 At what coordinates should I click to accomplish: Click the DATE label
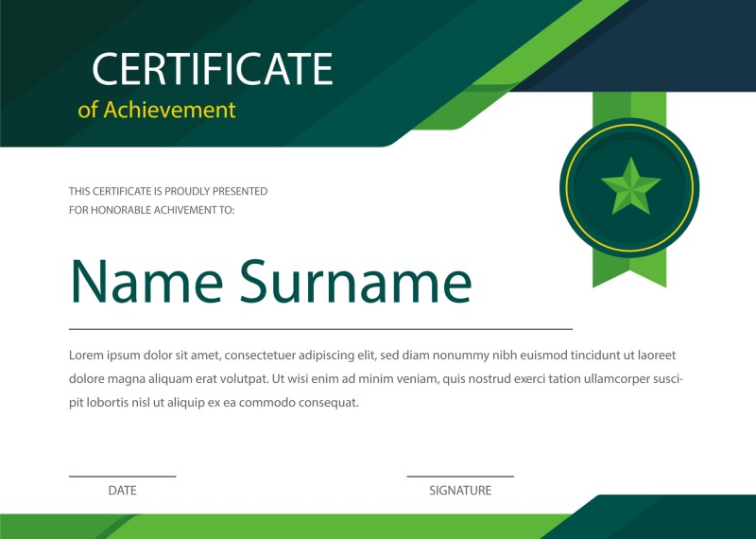click(123, 490)
